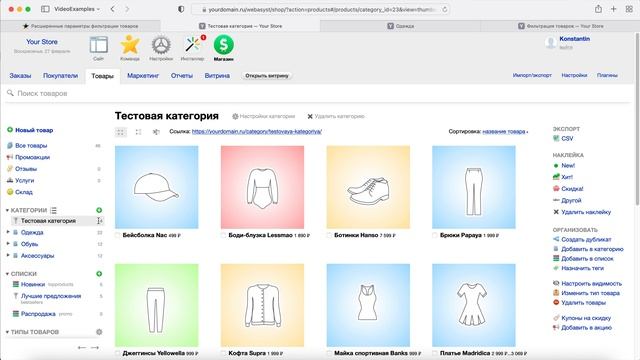Click the Safari address bar
The image size is (640, 360).
[320, 9]
